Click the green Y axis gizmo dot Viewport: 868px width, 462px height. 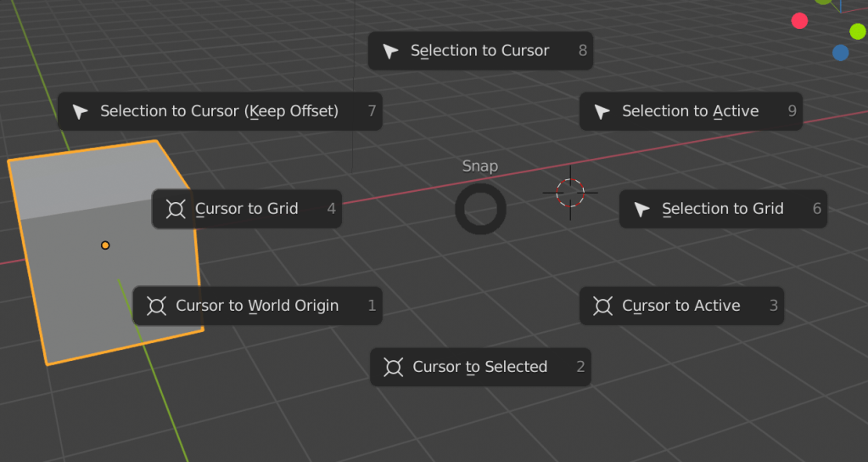tap(857, 31)
